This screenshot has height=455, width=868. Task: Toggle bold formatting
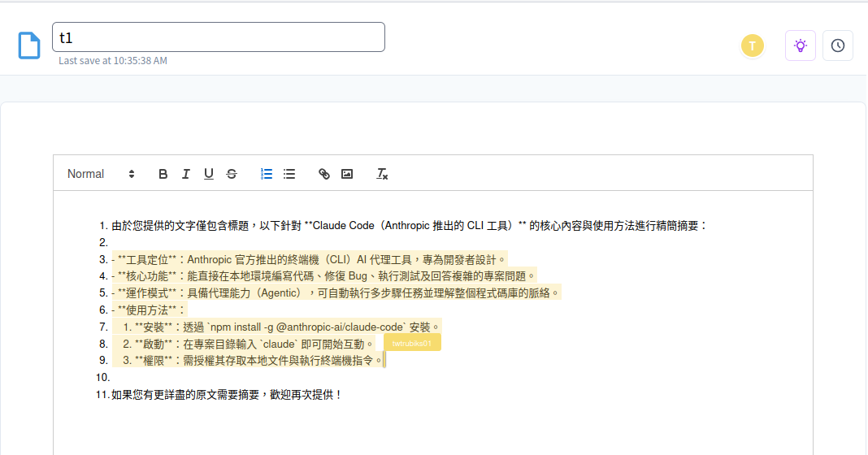tap(163, 174)
